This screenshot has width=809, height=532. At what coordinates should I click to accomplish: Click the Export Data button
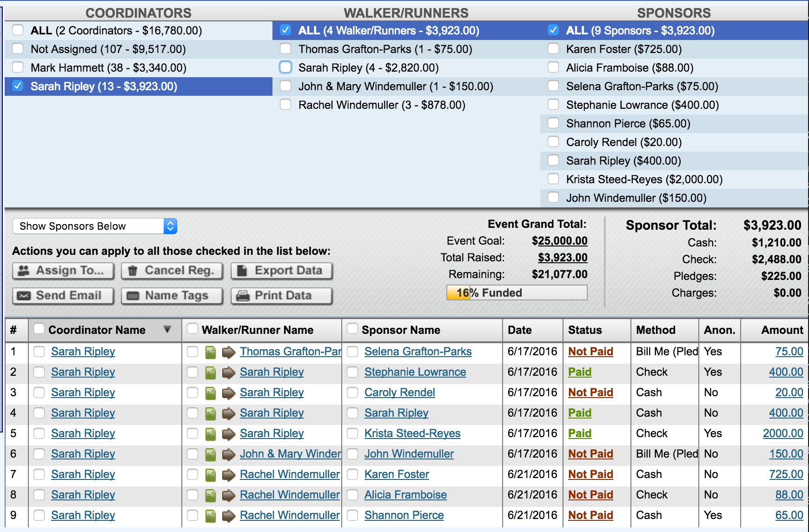point(282,271)
